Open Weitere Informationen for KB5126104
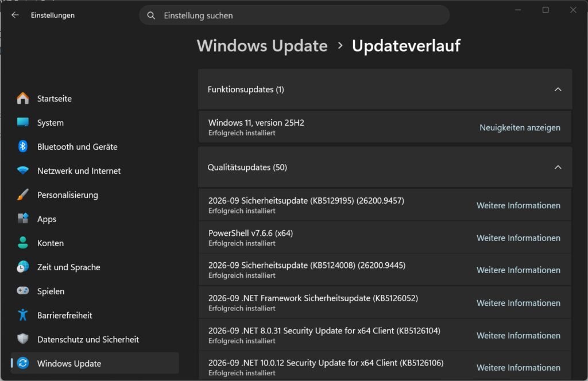588x381 pixels. [x=519, y=335]
